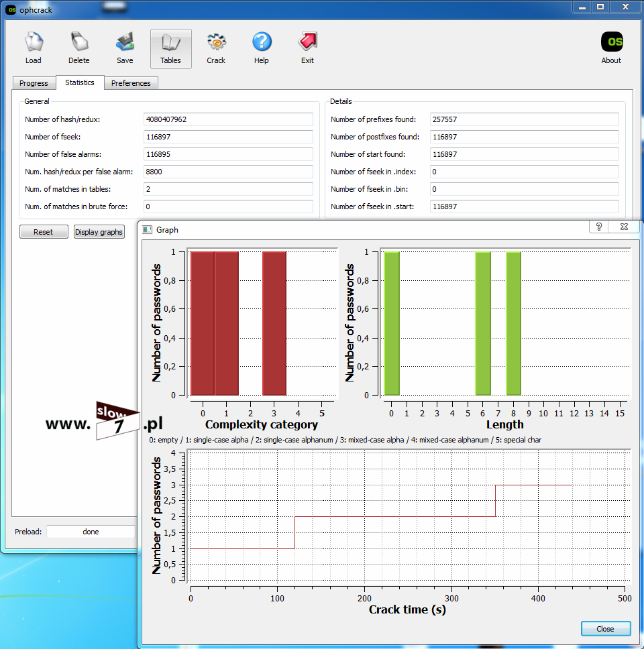Click the Display graphs button
This screenshot has height=649, width=644.
coord(99,232)
